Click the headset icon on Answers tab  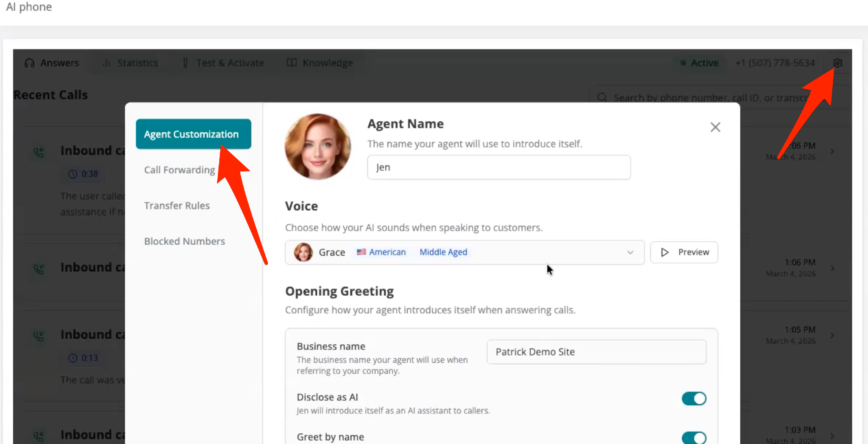30,63
